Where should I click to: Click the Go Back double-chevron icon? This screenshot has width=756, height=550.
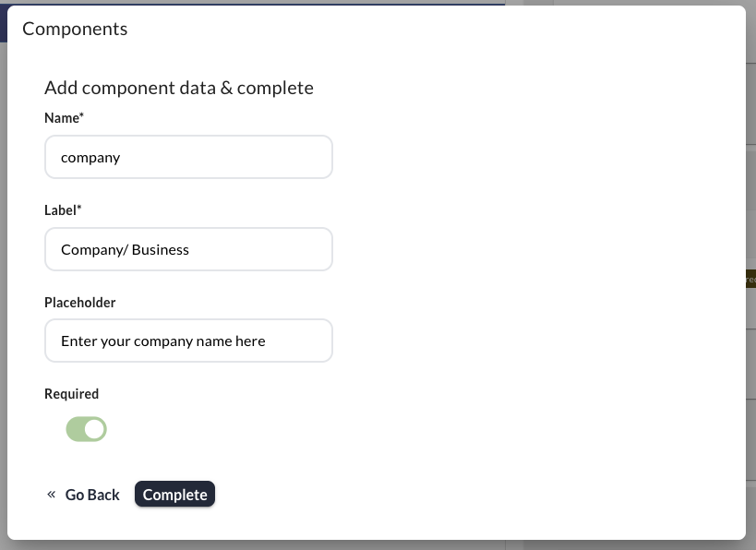point(52,495)
